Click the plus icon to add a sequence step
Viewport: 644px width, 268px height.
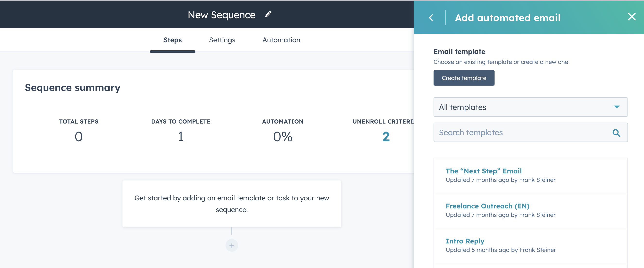(x=232, y=245)
